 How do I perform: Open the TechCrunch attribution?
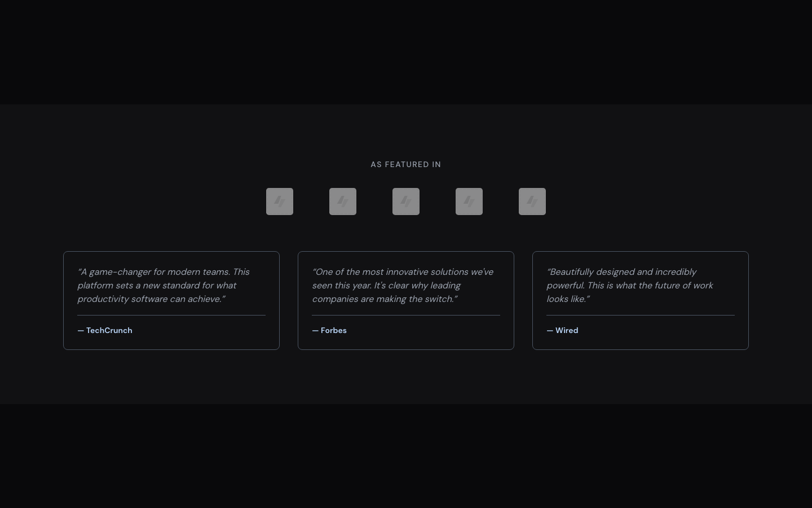tap(105, 330)
